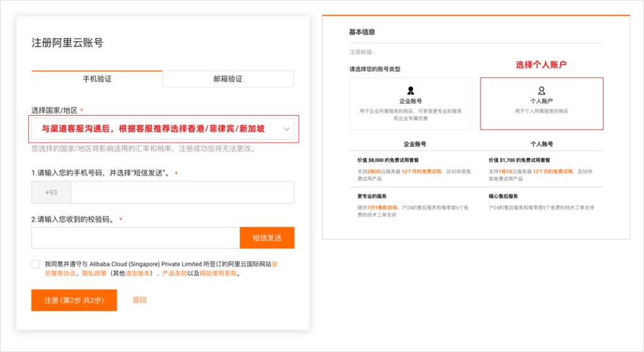
Task: Click the dropdown chevron arrow in country field
Action: point(286,129)
